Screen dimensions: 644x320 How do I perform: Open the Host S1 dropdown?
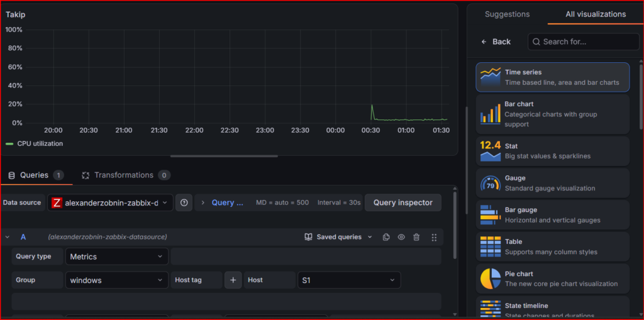tap(349, 280)
